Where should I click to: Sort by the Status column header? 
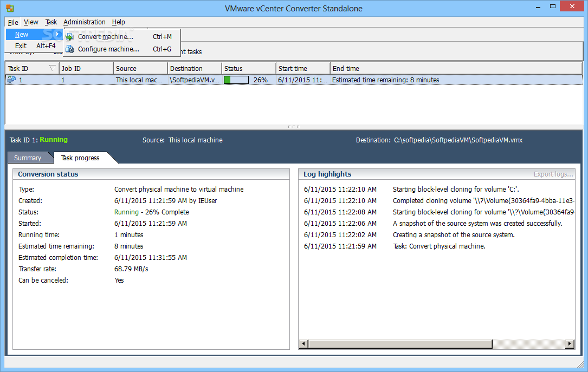[x=249, y=69]
